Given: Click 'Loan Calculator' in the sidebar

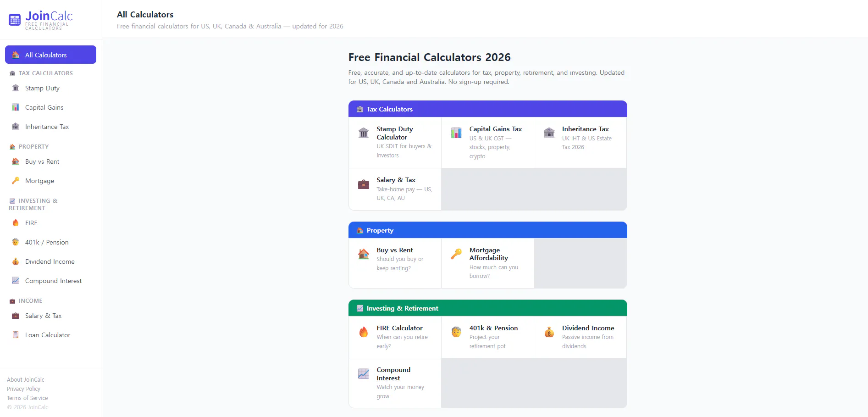Looking at the screenshot, I should (x=48, y=335).
